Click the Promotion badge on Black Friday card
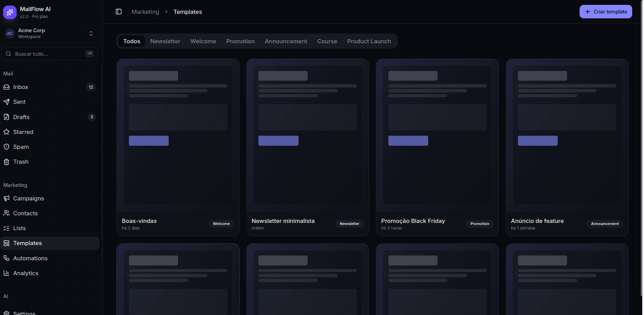This screenshot has width=644, height=315. (x=480, y=224)
